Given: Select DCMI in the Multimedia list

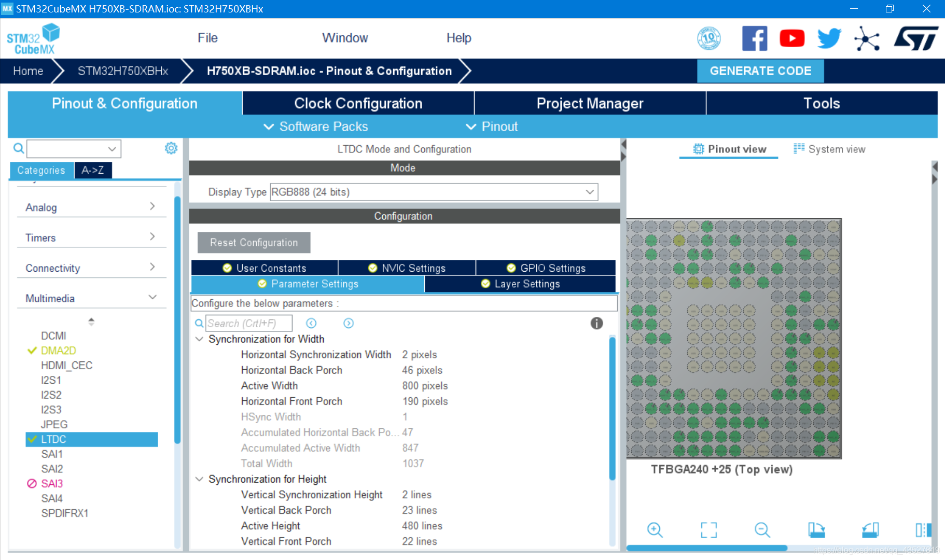Looking at the screenshot, I should pyautogui.click(x=53, y=336).
